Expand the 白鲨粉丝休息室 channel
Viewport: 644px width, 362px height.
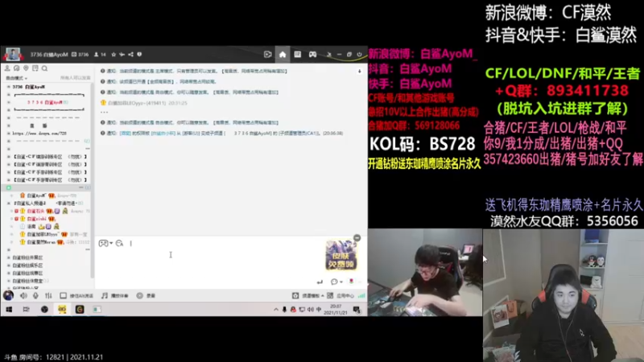pos(8,281)
